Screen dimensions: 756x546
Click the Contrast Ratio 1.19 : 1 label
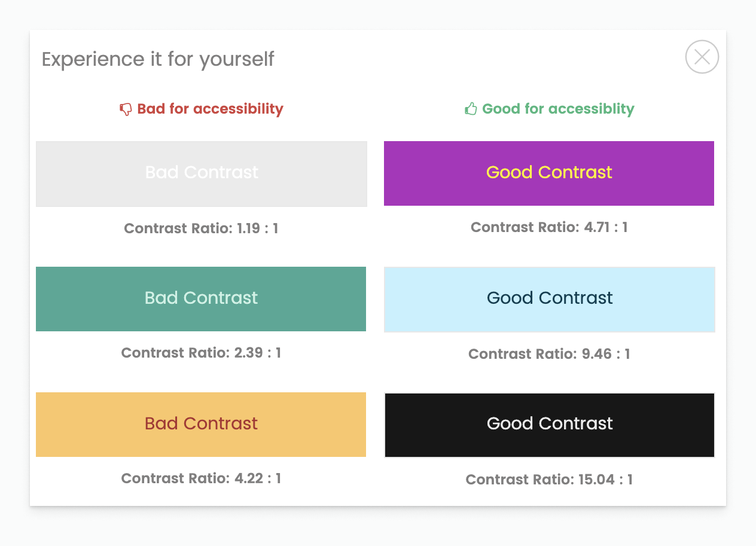pyautogui.click(x=201, y=228)
